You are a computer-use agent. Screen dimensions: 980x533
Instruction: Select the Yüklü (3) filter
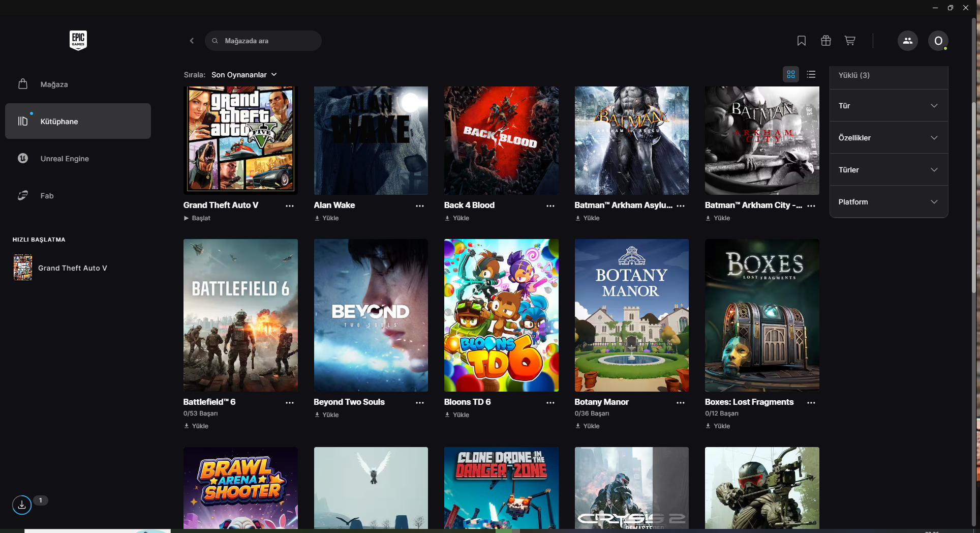coord(889,75)
